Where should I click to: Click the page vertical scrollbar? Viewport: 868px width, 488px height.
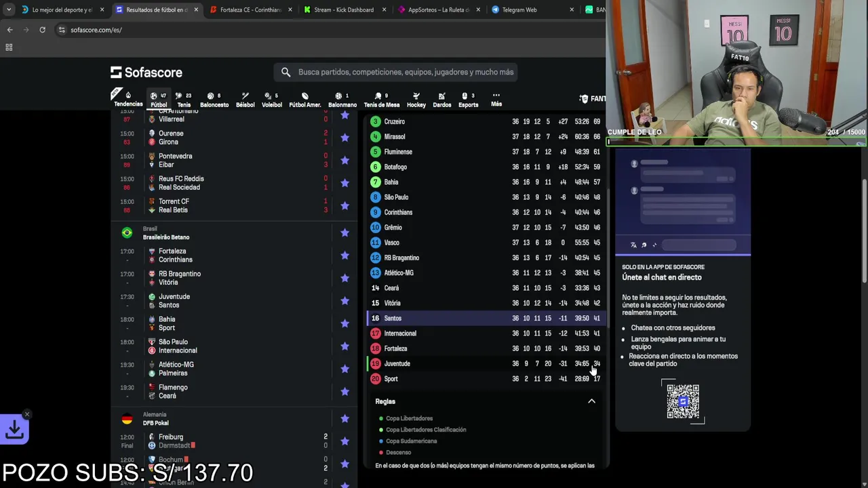[865, 230]
